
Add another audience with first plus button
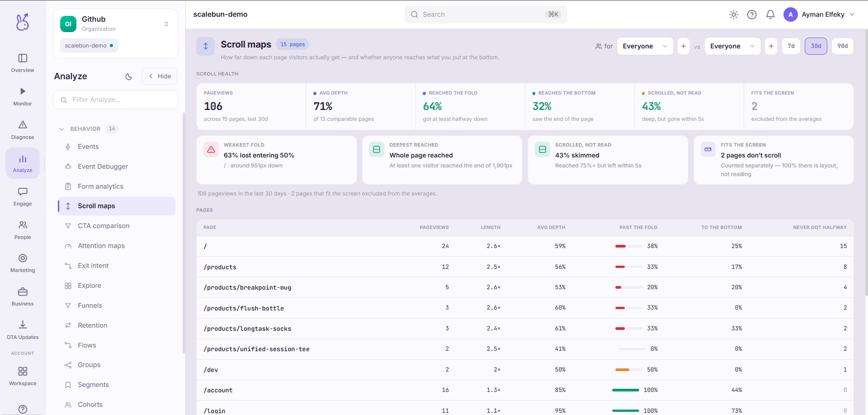pyautogui.click(x=684, y=46)
